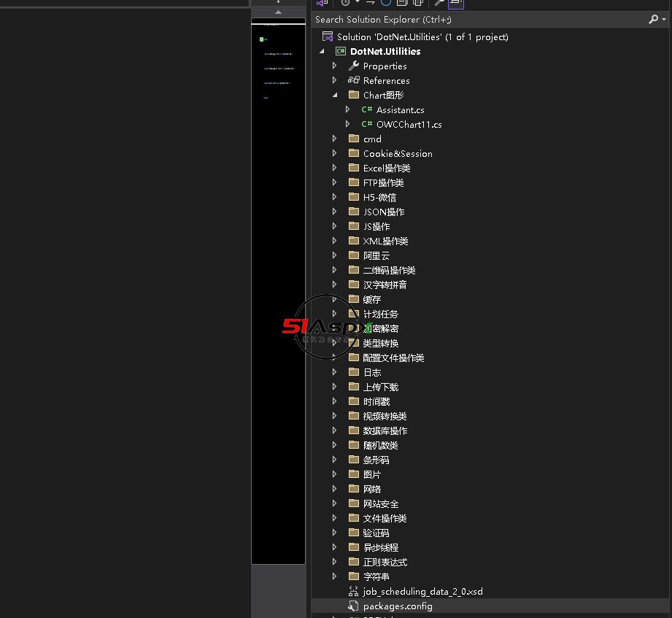Select the 网站安全 folder name
This screenshot has width=672, height=618.
381,503
